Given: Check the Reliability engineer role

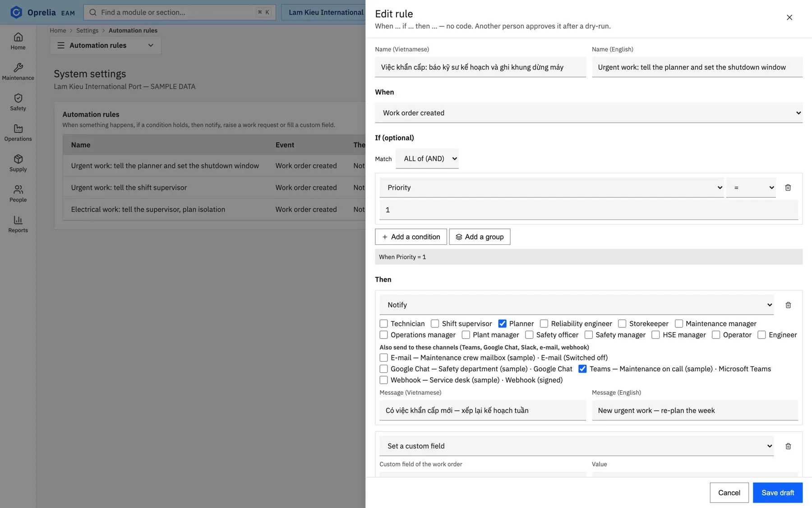Looking at the screenshot, I should click(x=544, y=323).
